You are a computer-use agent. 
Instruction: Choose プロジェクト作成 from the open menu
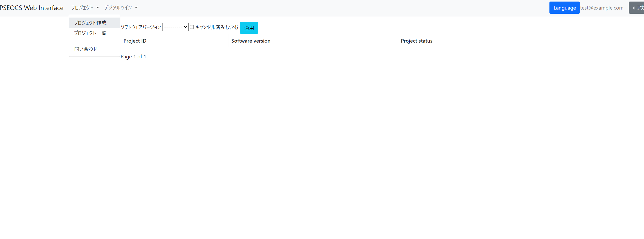(x=90, y=23)
